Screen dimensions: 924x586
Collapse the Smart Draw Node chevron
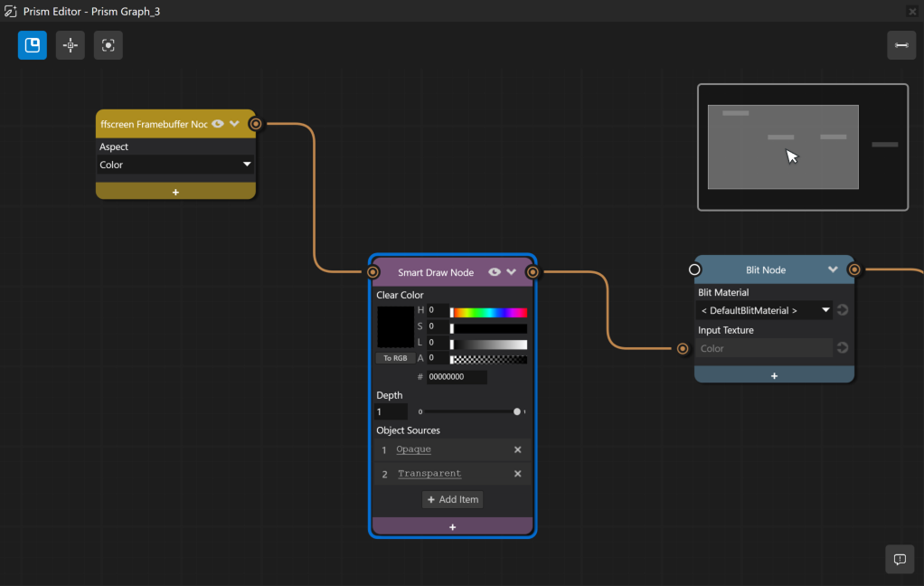(512, 272)
